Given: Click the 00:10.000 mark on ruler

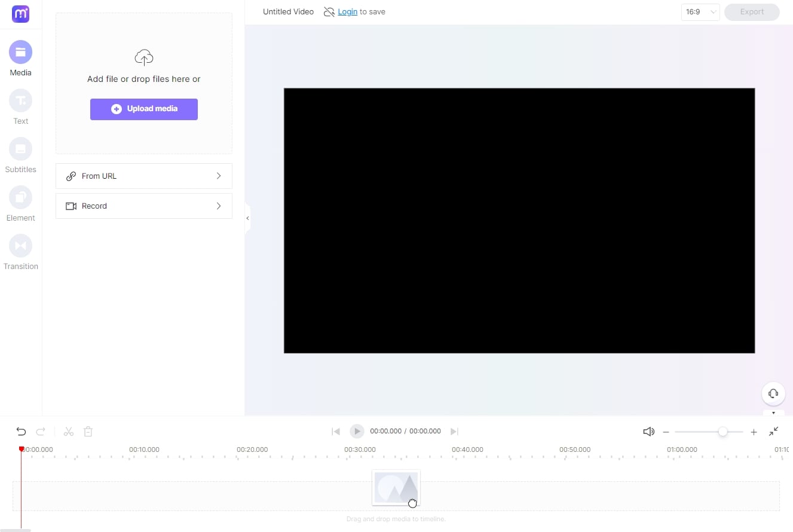Looking at the screenshot, I should coord(145,450).
